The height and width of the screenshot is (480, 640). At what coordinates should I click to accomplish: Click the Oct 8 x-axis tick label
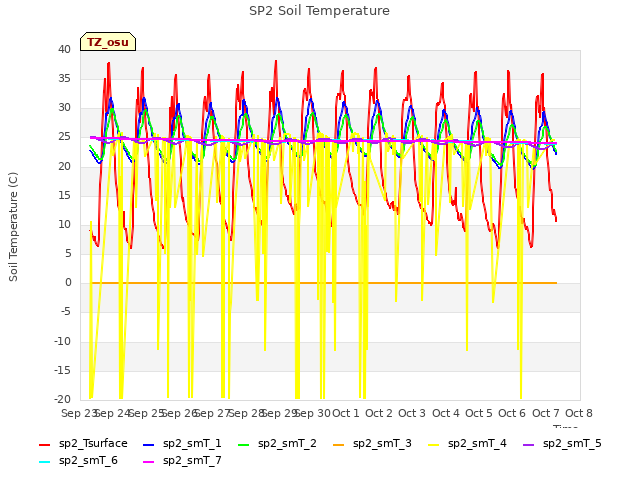579,413
